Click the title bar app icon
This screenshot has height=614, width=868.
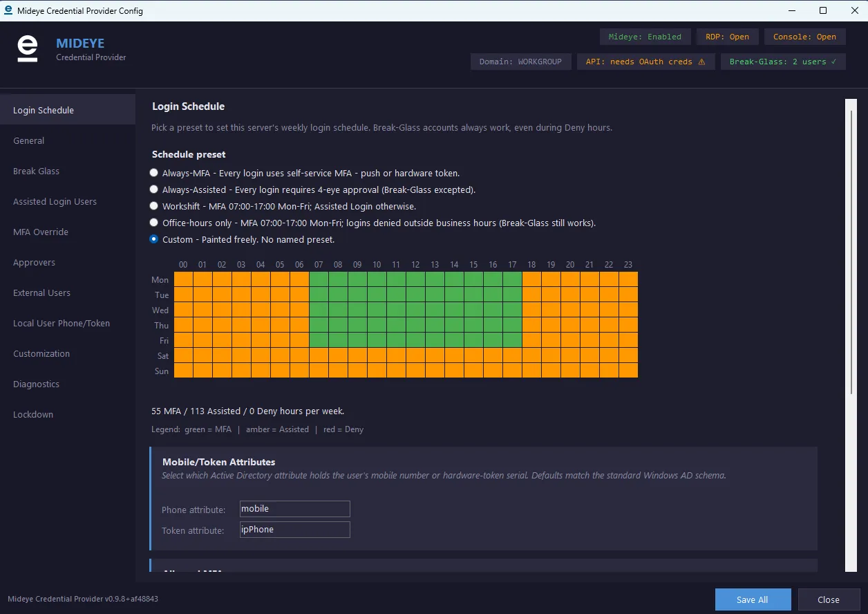coord(8,10)
